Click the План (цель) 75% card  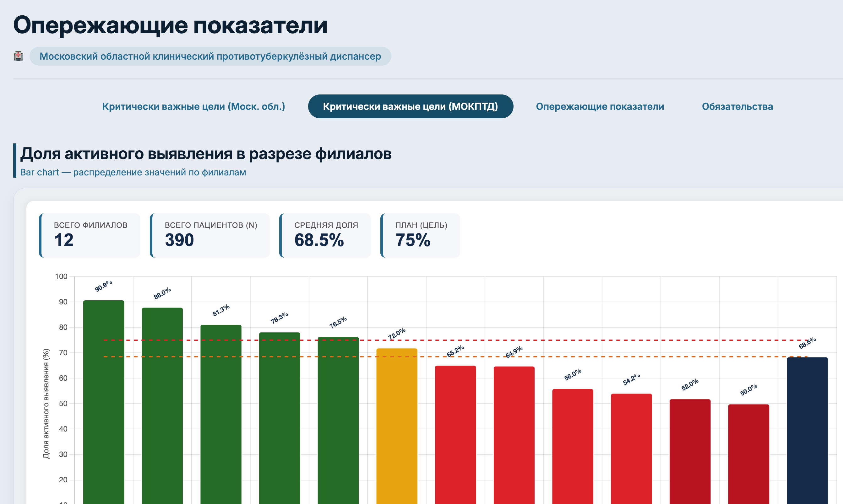point(420,235)
